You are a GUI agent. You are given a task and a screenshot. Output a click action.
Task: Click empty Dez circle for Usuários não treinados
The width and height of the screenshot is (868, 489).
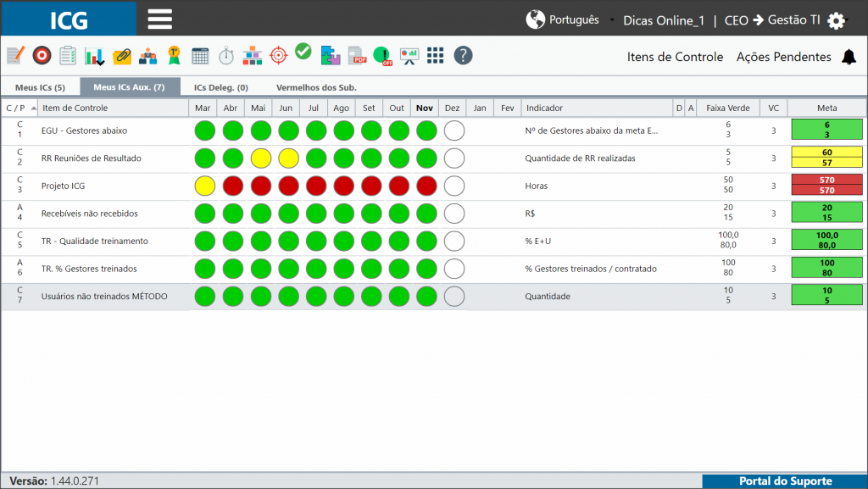tap(454, 297)
